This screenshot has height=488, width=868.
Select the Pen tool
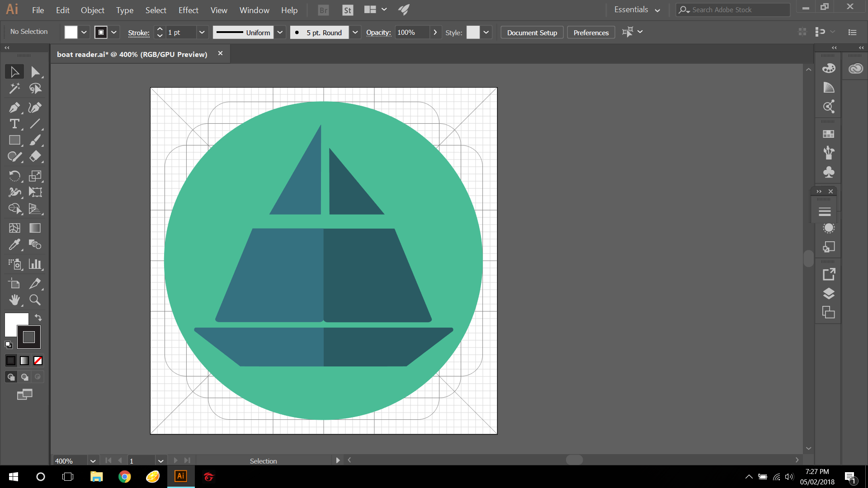click(14, 108)
